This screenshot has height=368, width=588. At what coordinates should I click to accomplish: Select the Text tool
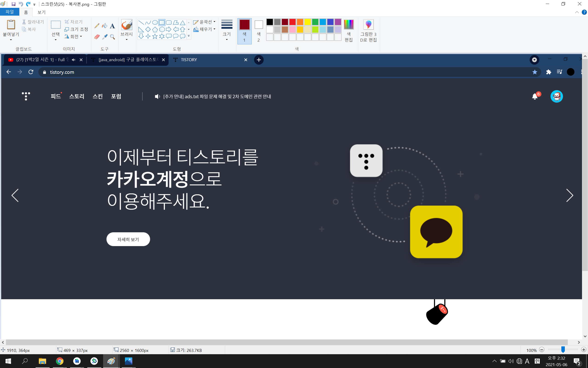click(112, 26)
